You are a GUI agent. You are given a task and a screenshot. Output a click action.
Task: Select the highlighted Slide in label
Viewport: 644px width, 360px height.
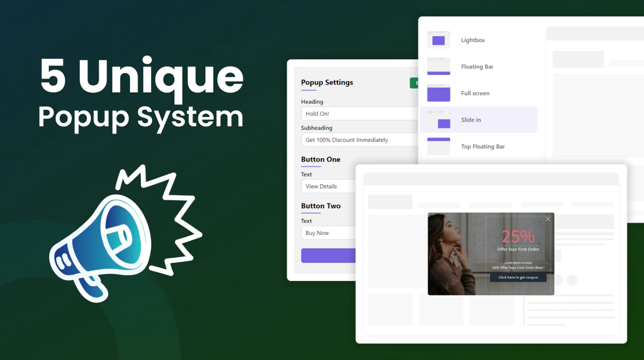pos(471,120)
